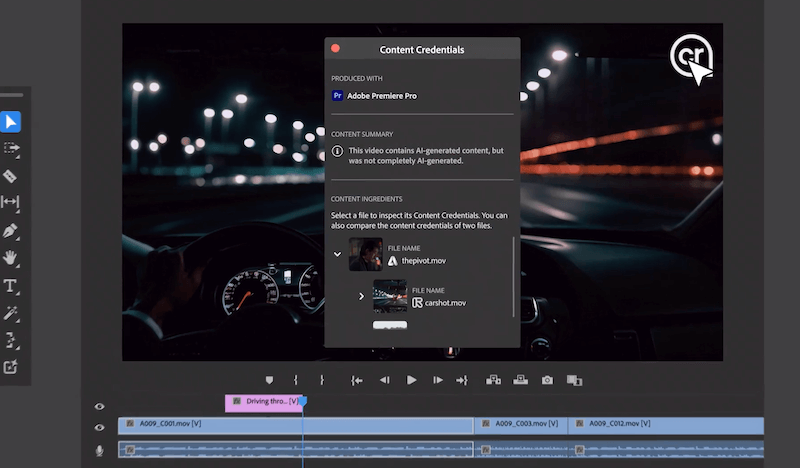Add a marker in the monitor

coord(269,380)
